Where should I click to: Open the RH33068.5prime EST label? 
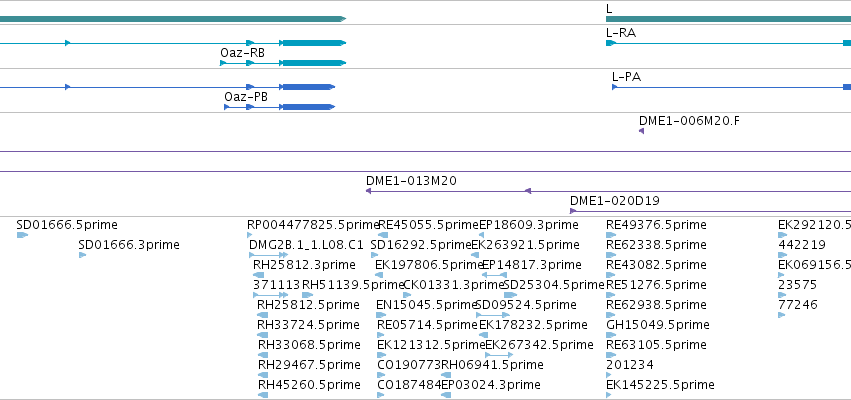(309, 345)
